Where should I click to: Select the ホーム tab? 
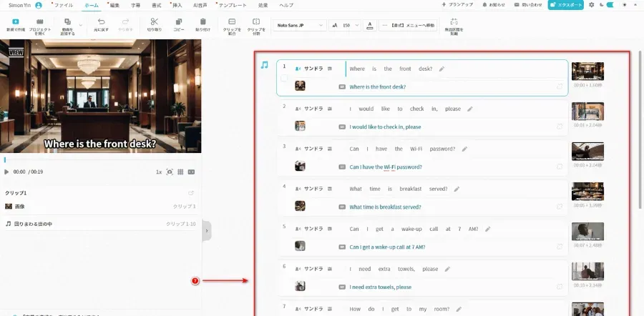pos(91,5)
